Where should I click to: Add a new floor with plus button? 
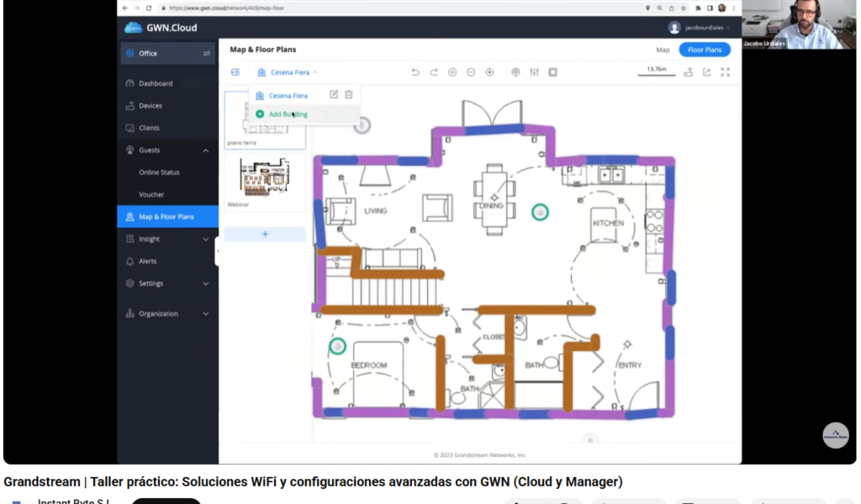pos(265,234)
